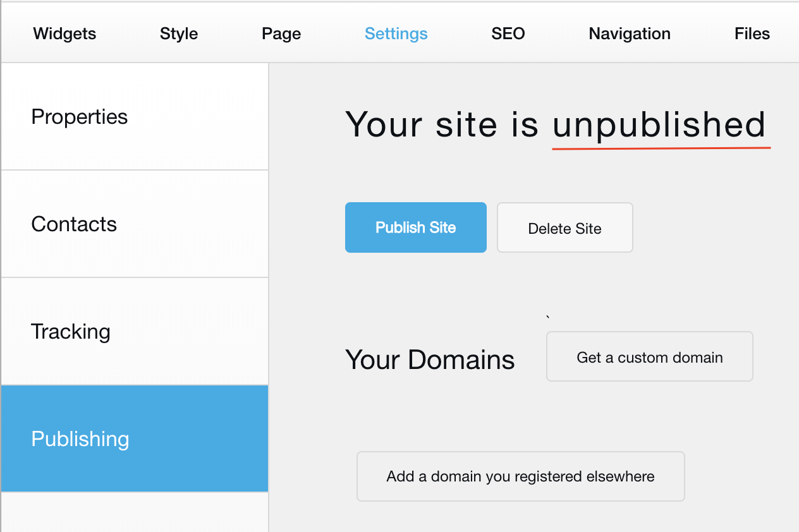Screen dimensions: 799x532
Task: Click the underlined word 'unpublished'
Action: (659, 124)
